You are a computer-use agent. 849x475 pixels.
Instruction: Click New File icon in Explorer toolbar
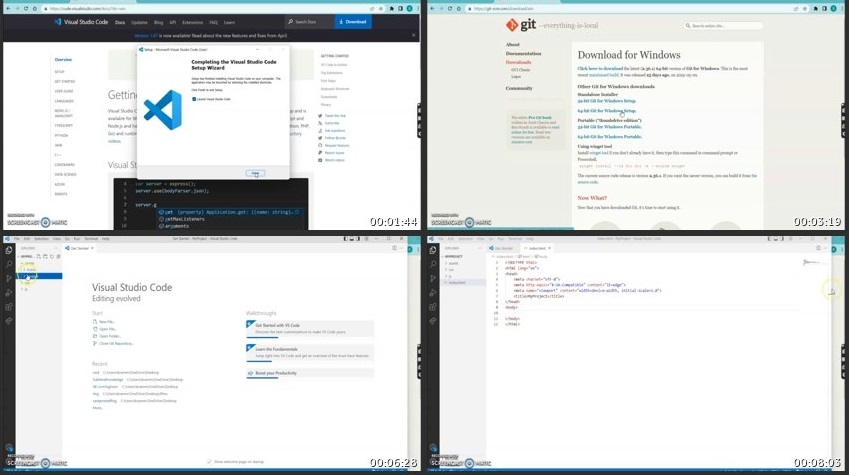pos(39,256)
